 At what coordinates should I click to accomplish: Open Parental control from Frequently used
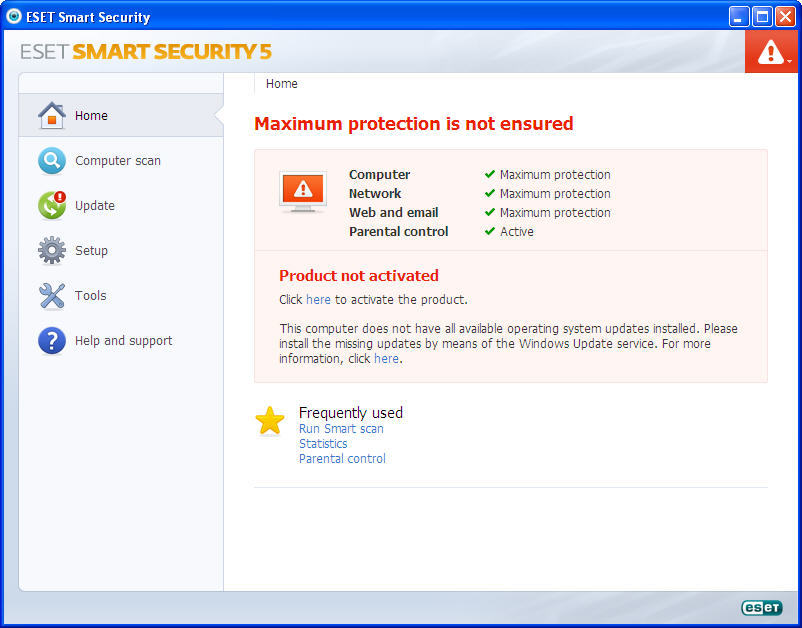click(342, 459)
